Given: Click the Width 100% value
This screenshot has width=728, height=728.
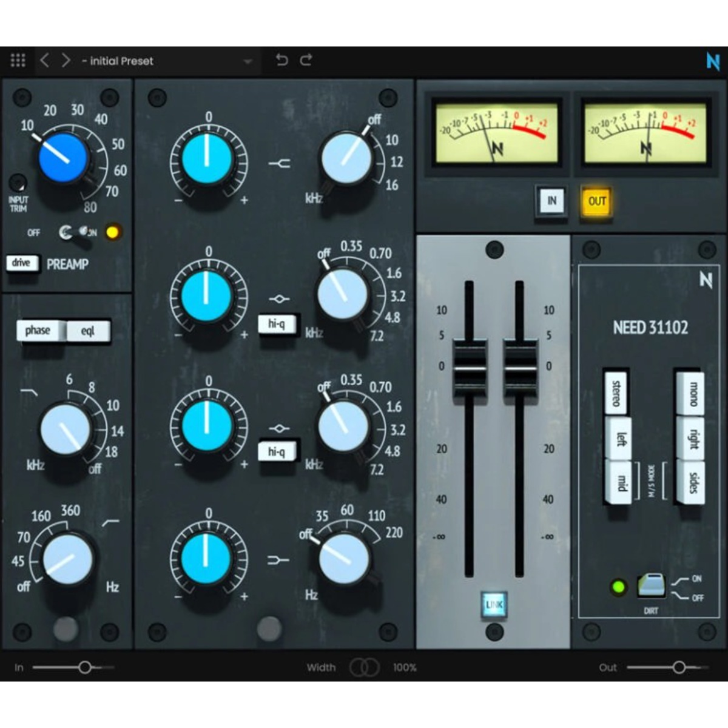Looking at the screenshot, I should coord(405,667).
